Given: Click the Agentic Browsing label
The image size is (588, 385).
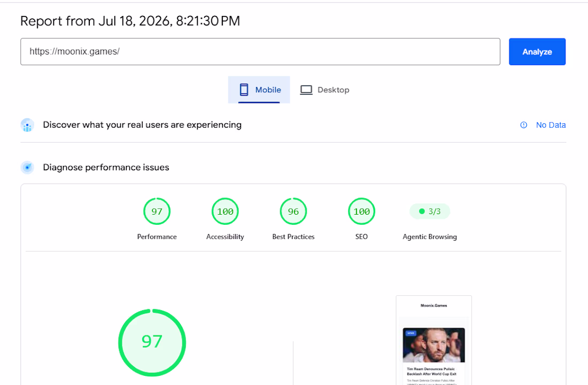Looking at the screenshot, I should [430, 237].
